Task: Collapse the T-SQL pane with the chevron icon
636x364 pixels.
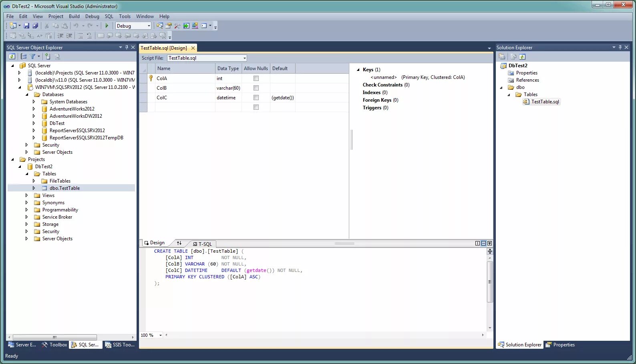Action: (489, 243)
